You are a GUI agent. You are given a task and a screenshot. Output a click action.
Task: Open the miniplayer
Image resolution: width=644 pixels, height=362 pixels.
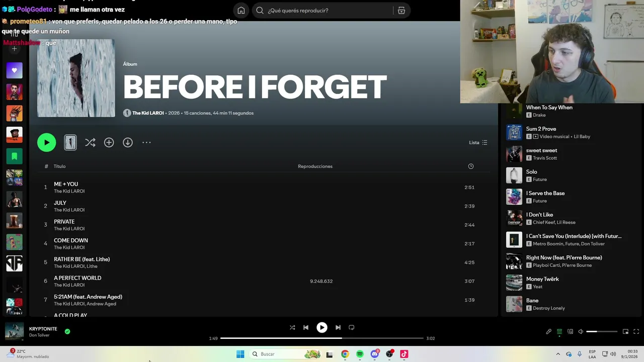(625, 331)
